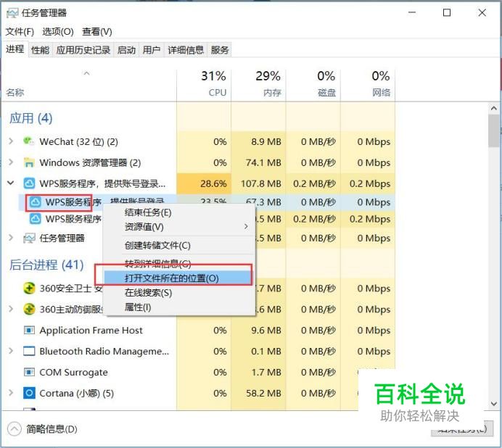Screen dimensions: 502x448
Task: Sort by the CPU column header
Action: click(x=204, y=85)
